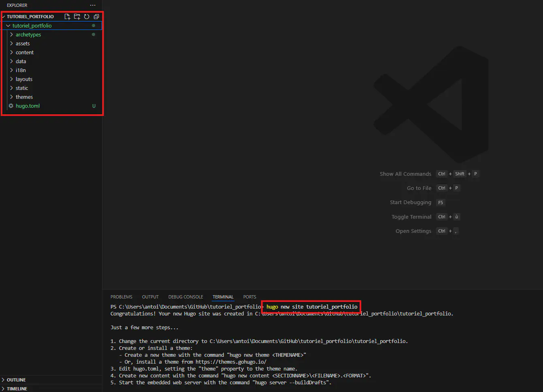Click the U status badge on hugo.toml
The height and width of the screenshot is (392, 543).
94,106
